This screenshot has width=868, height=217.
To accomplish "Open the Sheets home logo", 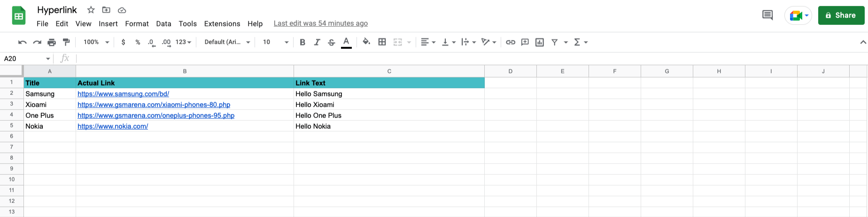I will 19,16.
